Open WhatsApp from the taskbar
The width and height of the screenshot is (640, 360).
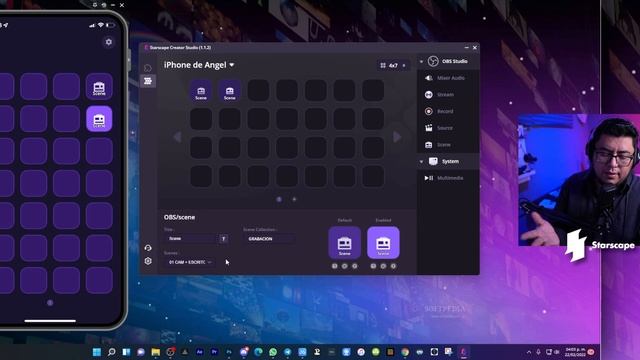point(273,352)
